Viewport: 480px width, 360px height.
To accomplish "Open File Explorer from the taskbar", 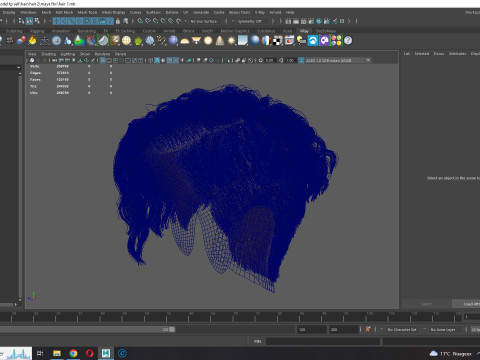I will [57, 353].
